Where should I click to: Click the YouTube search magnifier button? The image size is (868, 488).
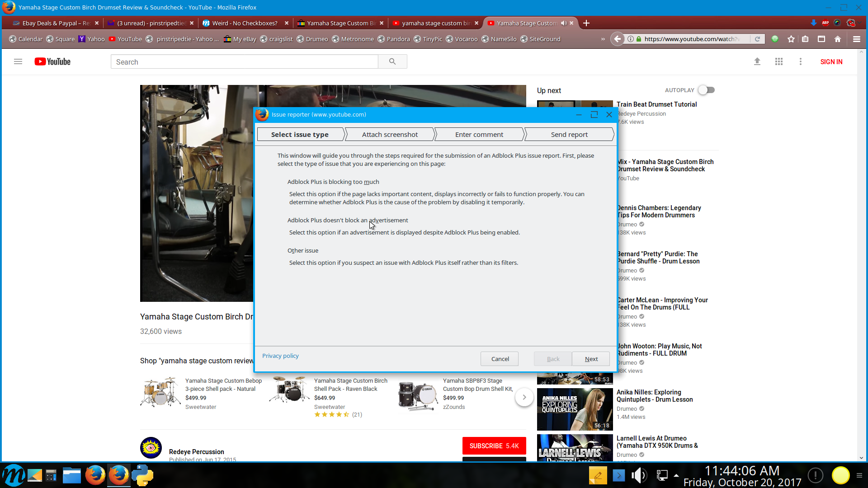coord(392,61)
